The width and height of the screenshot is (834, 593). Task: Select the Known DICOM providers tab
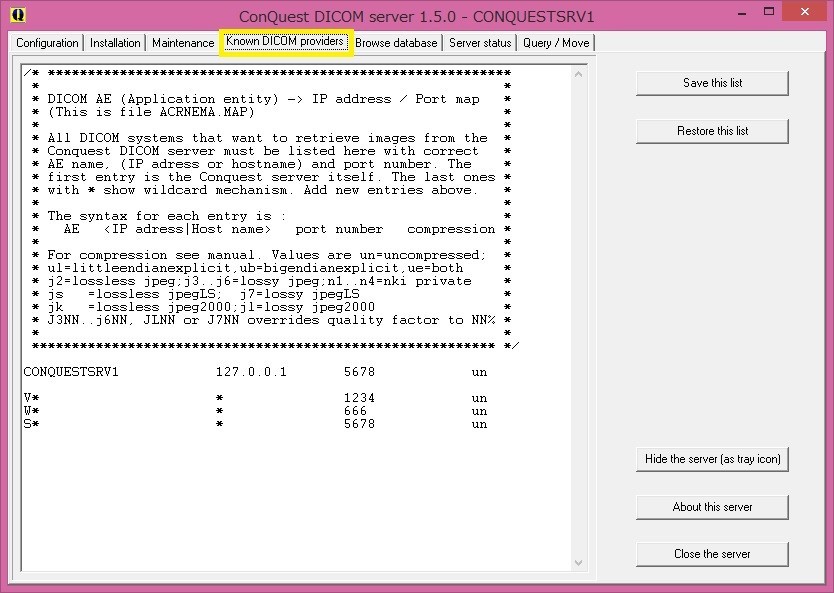pyautogui.click(x=285, y=41)
